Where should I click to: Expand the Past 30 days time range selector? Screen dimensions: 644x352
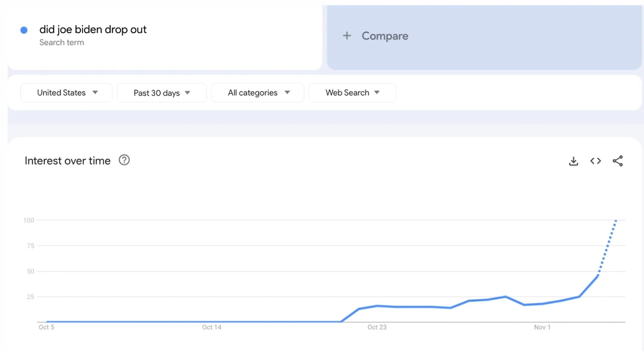[162, 92]
